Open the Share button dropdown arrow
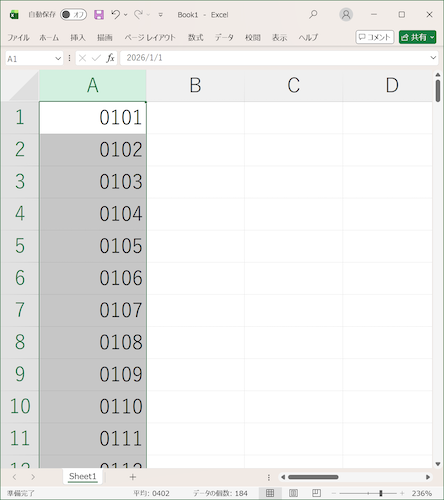The height and width of the screenshot is (500, 444). (432, 37)
